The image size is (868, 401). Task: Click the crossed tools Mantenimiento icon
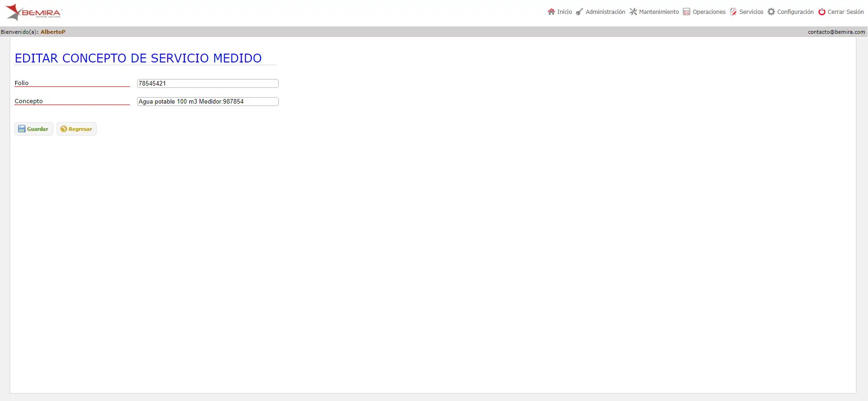(x=633, y=12)
